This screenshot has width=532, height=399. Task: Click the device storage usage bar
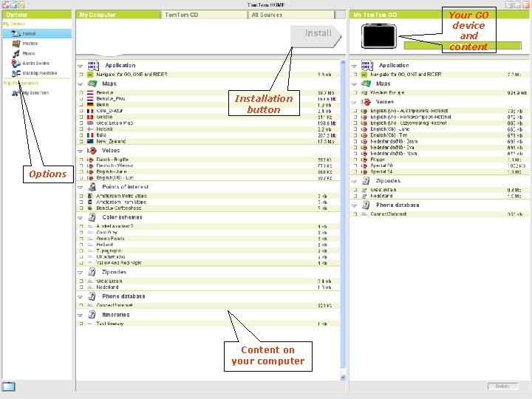(462, 46)
